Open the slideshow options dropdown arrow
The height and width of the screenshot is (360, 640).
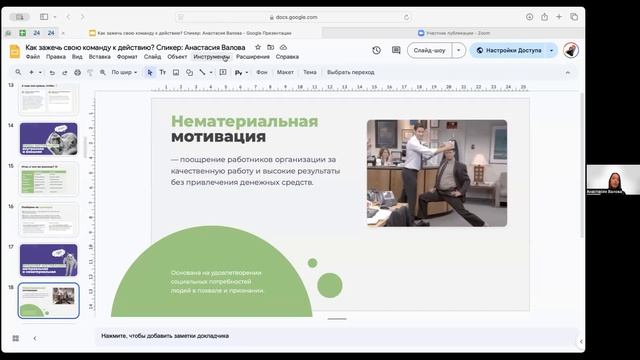tap(458, 50)
